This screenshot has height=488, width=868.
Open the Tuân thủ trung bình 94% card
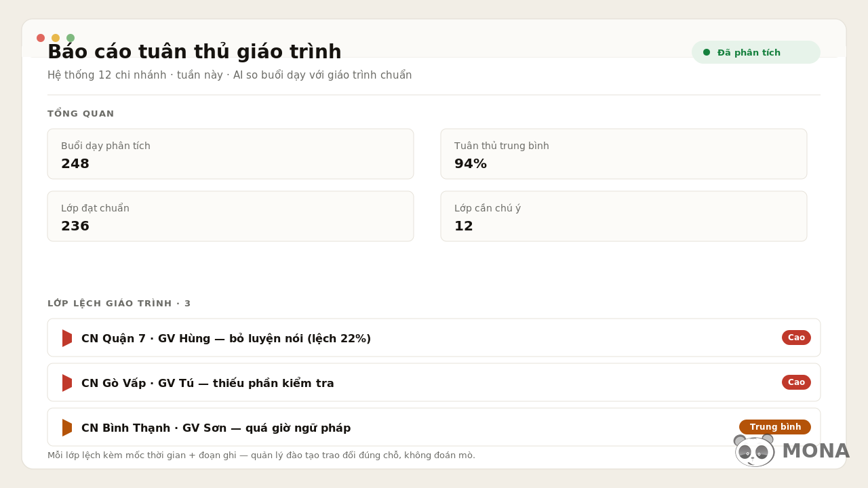624,154
